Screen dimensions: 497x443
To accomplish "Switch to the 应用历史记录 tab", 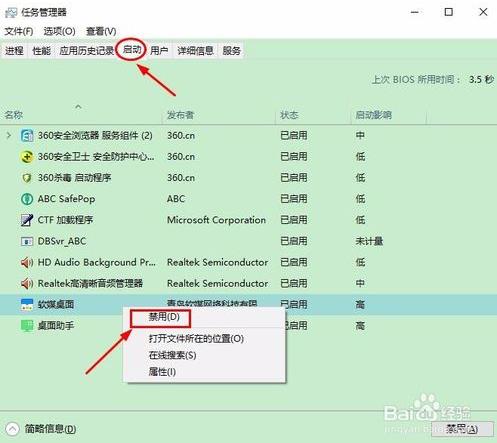I will pyautogui.click(x=86, y=51).
